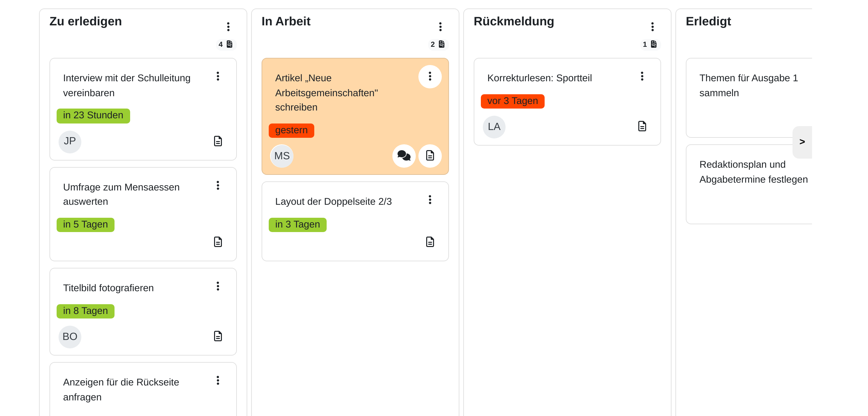Open details icon on Interview mit der Schulleitung card
The width and height of the screenshot is (868, 416).
[218, 141]
